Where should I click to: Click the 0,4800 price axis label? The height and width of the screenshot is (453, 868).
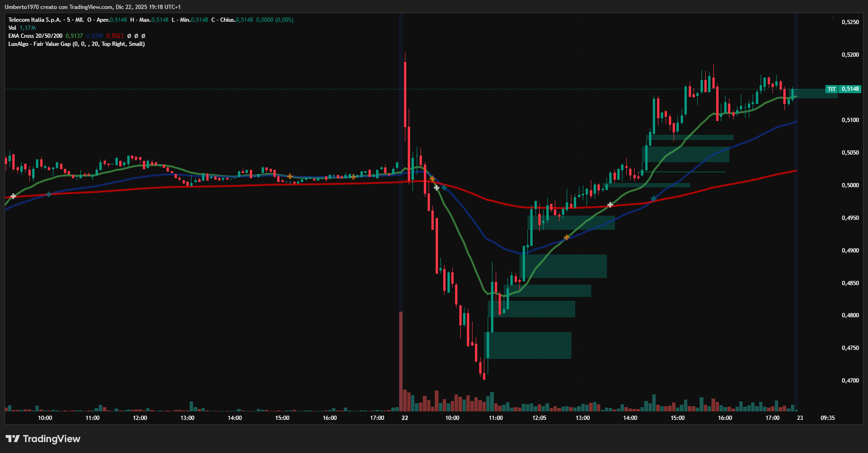850,315
